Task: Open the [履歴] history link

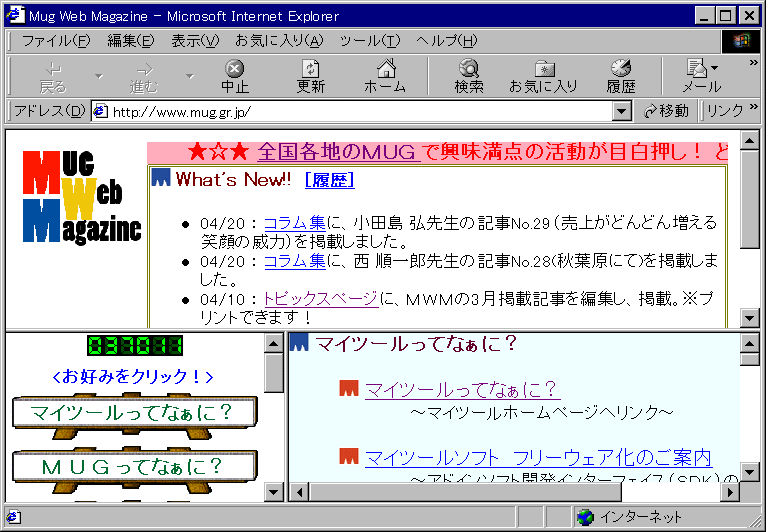Action: click(330, 180)
